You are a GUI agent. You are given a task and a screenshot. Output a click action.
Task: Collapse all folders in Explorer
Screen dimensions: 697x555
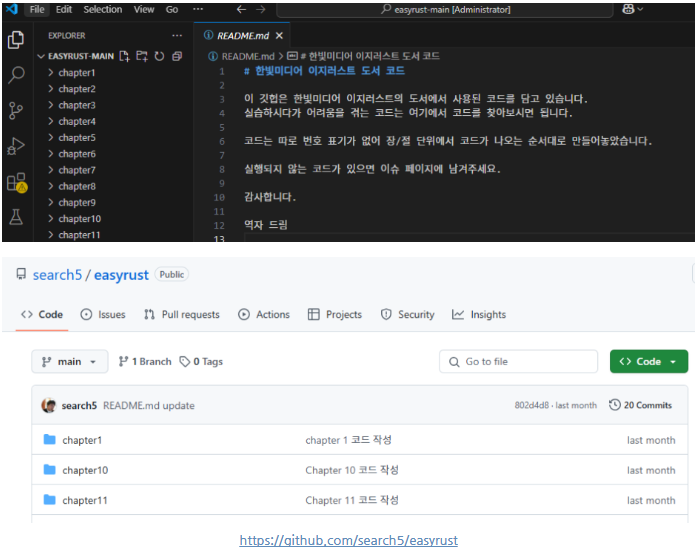click(x=177, y=56)
